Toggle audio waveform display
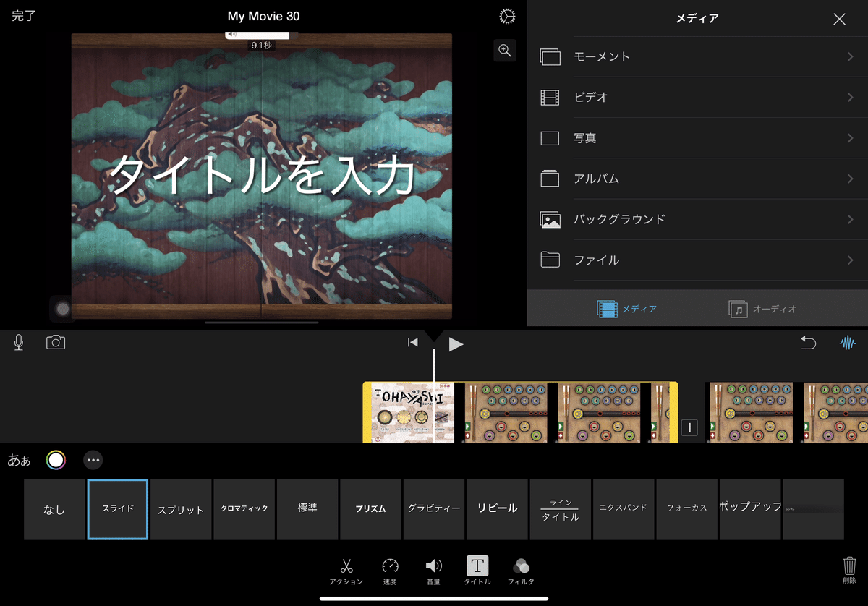Viewport: 868px width, 606px height. point(847,343)
